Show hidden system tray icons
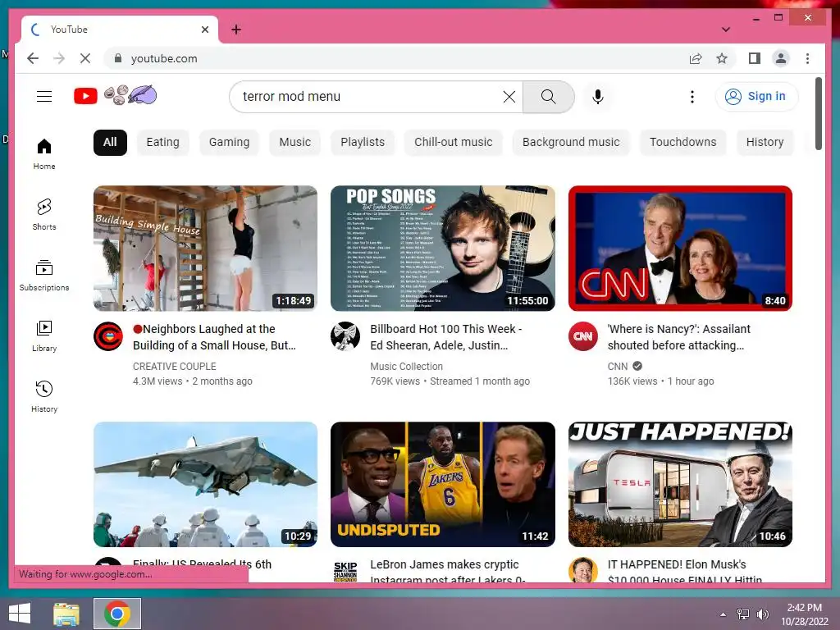 pos(723,614)
